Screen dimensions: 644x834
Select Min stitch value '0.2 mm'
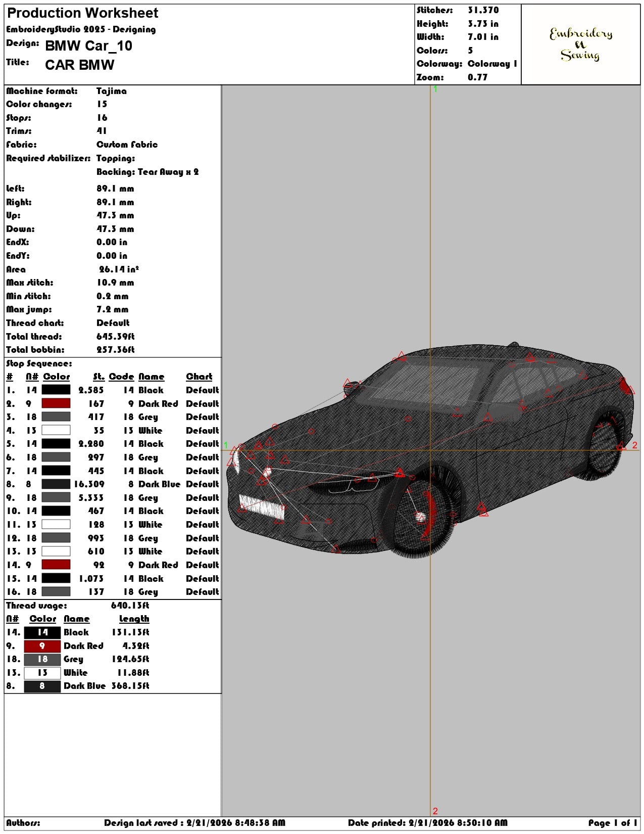112,296
